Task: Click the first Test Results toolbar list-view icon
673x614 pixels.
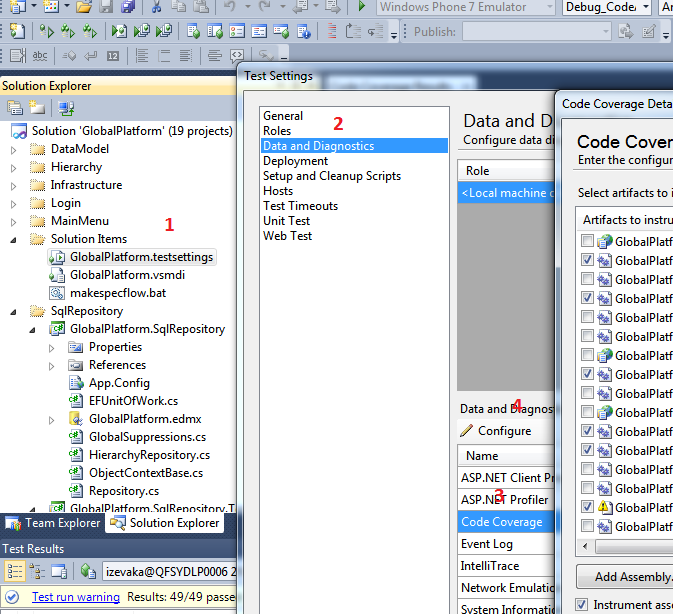Action: (15, 572)
